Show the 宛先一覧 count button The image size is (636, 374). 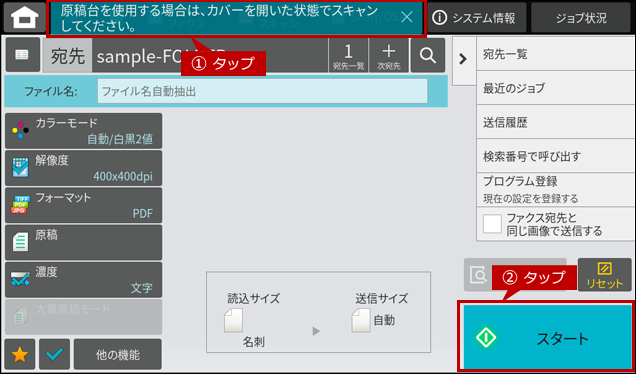coord(348,55)
